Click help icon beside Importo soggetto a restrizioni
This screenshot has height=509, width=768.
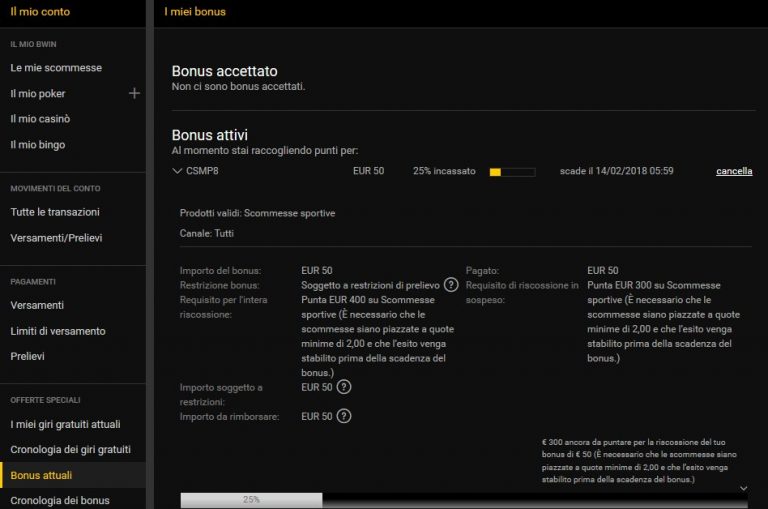[x=344, y=387]
